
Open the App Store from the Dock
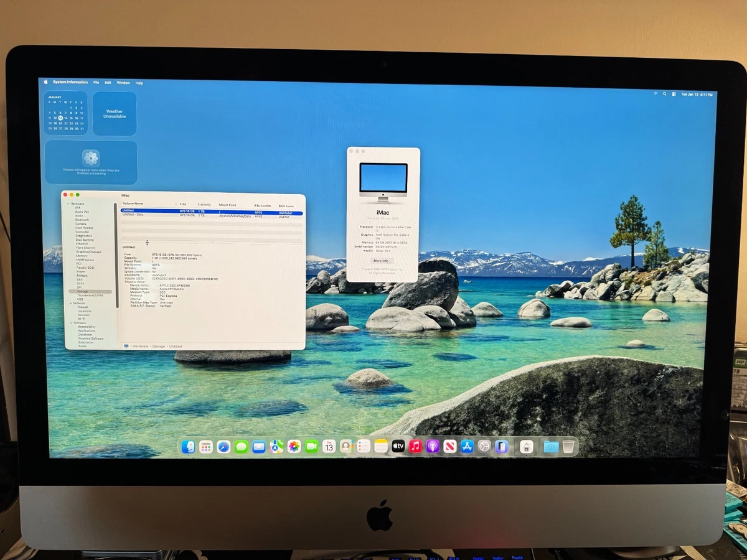tap(467, 446)
